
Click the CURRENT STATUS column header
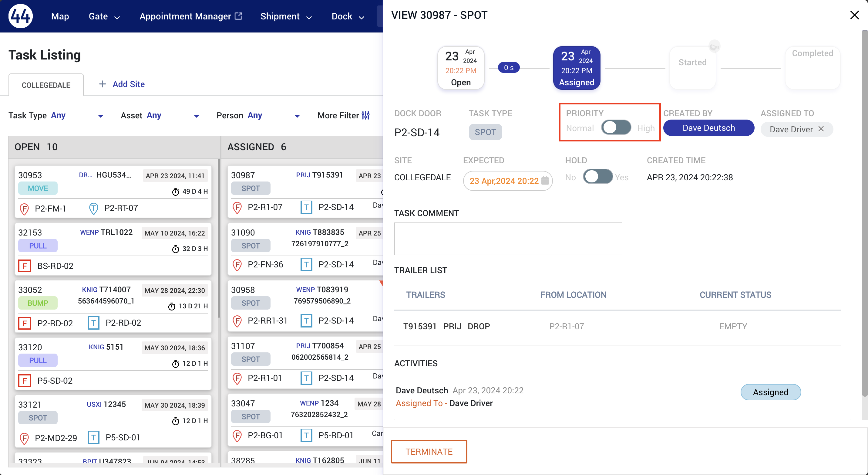pyautogui.click(x=735, y=295)
